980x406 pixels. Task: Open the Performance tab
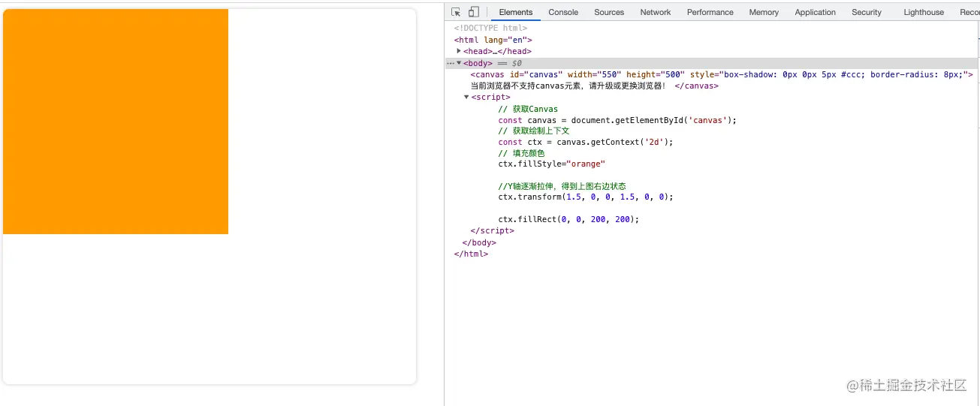point(710,12)
